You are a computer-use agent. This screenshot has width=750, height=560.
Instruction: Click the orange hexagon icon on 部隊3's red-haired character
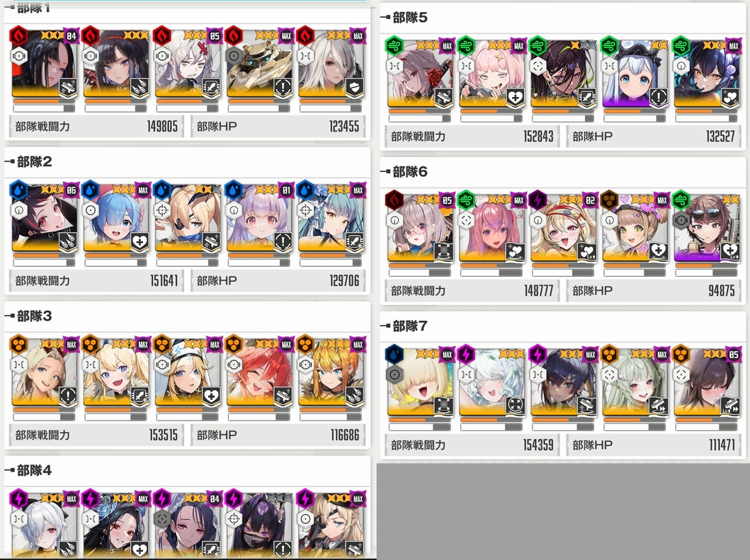(234, 344)
